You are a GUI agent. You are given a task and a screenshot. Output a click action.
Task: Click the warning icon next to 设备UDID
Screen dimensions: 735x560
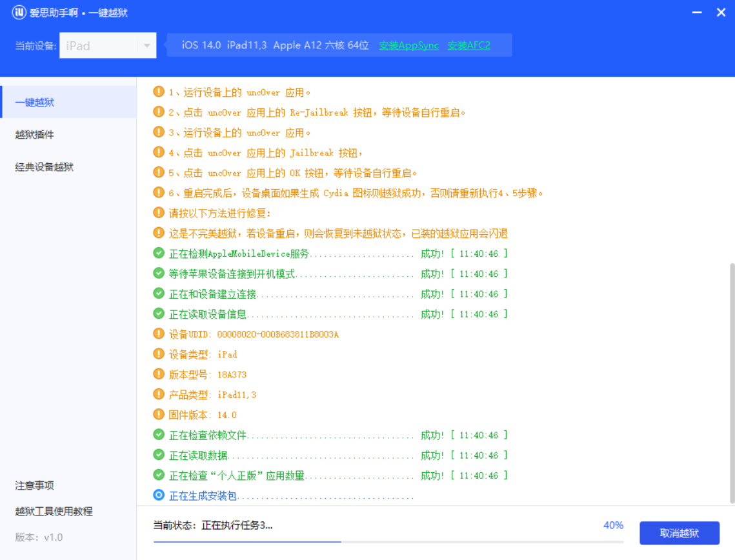[159, 334]
